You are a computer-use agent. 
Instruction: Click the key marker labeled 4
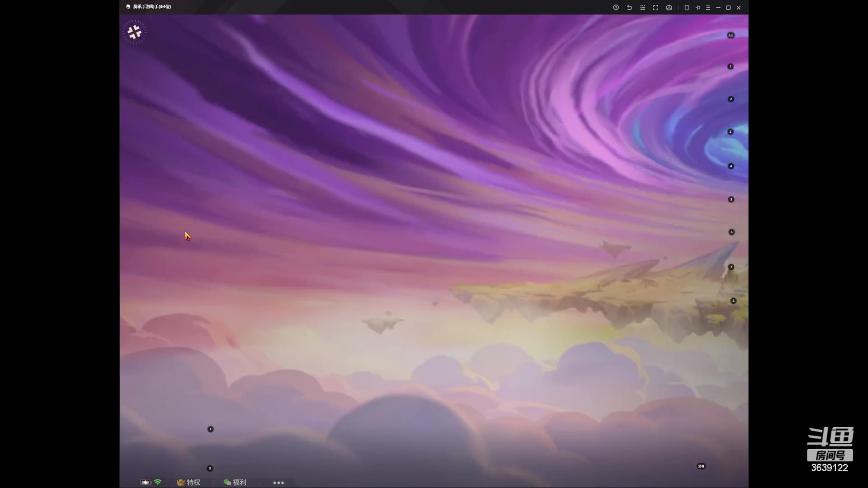pyautogui.click(x=731, y=166)
